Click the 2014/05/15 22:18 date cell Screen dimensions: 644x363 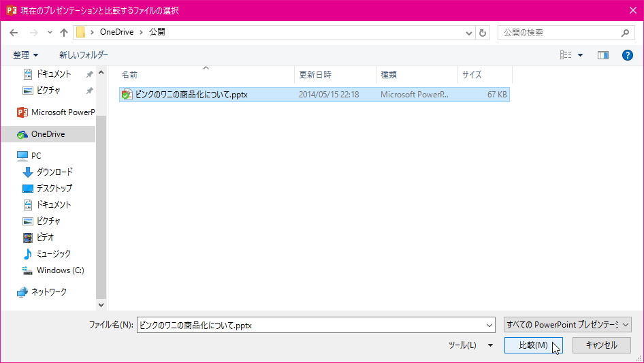pyautogui.click(x=329, y=95)
